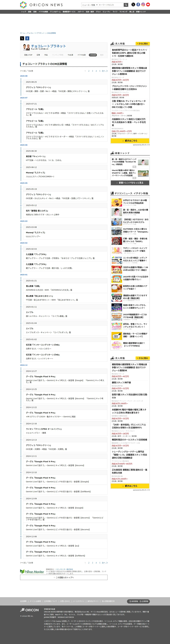The height and width of the screenshot is (644, 170).
Task: Switch to the ドラマ出演 tab
Action: (x=82, y=55)
